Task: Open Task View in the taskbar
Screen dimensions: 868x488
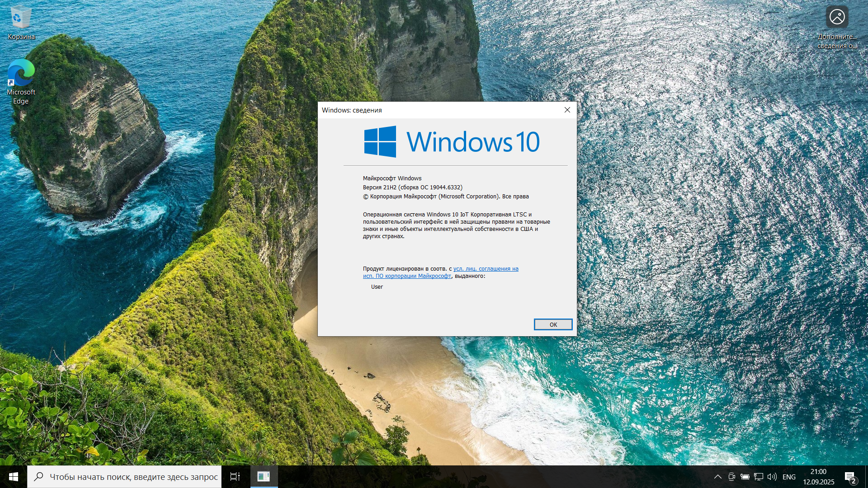Action: click(235, 477)
